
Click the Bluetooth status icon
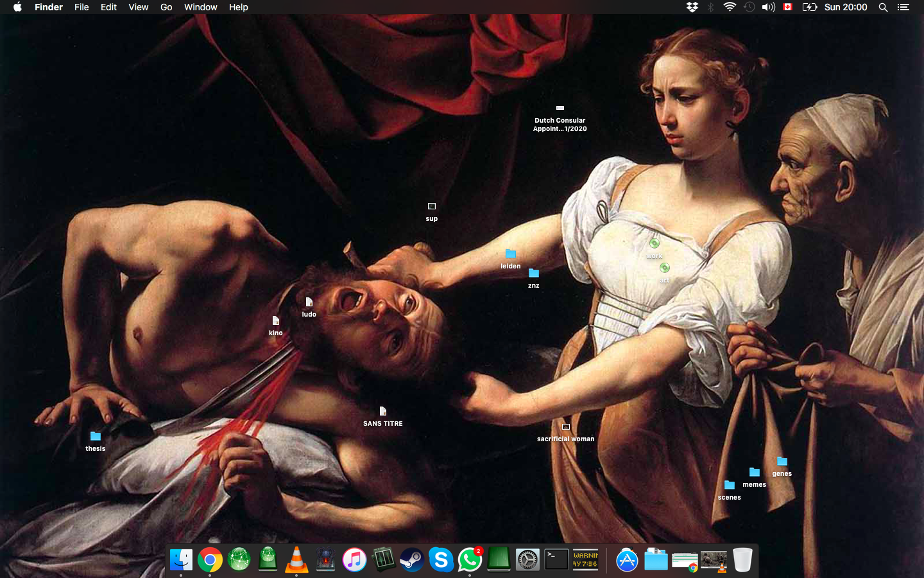710,7
